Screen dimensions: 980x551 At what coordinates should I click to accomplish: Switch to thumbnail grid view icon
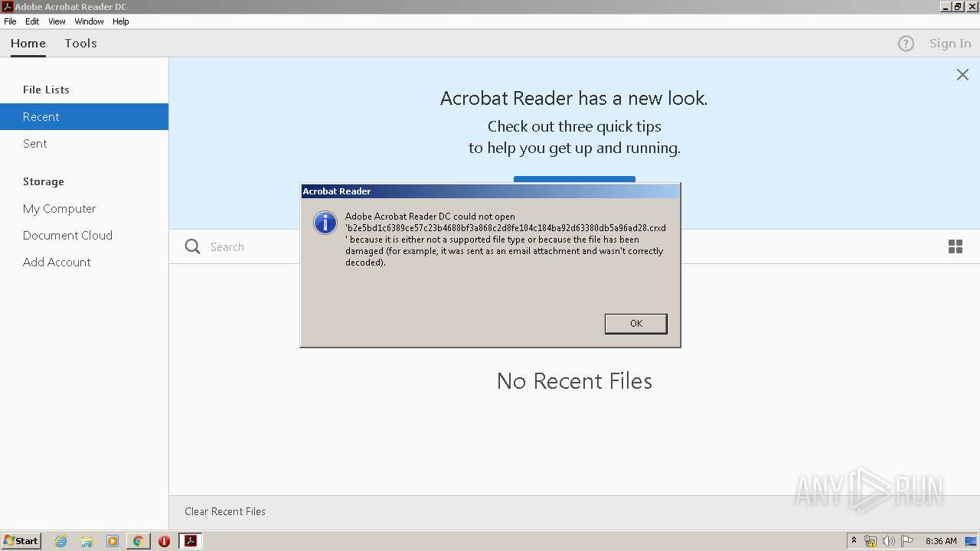[955, 246]
